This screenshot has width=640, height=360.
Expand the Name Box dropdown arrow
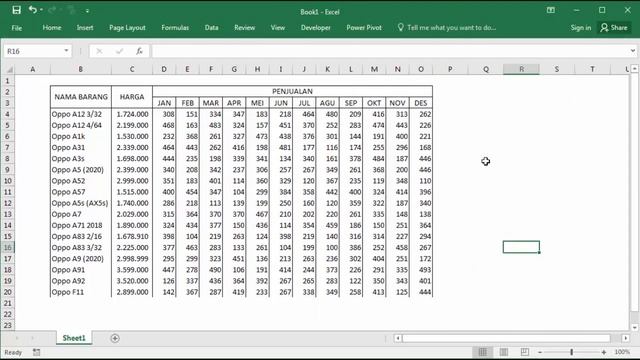click(x=66, y=51)
